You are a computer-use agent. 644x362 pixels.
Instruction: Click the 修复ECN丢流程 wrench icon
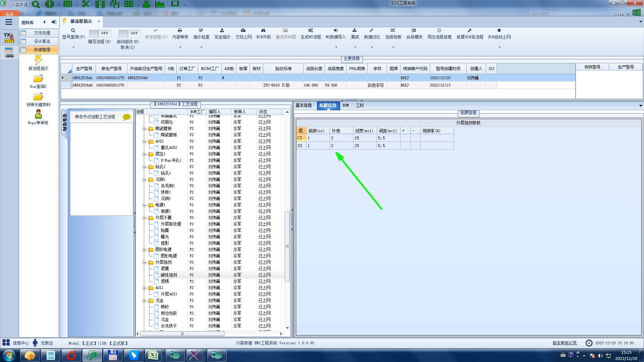click(x=470, y=31)
